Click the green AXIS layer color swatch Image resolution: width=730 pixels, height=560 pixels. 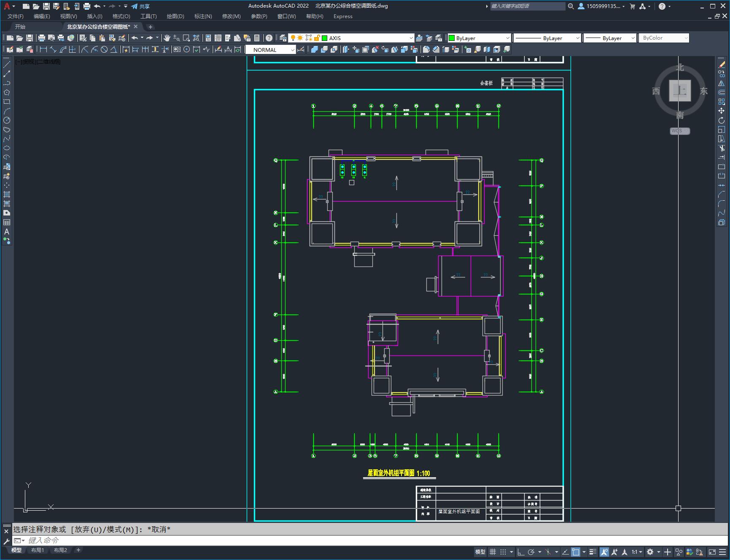(325, 38)
